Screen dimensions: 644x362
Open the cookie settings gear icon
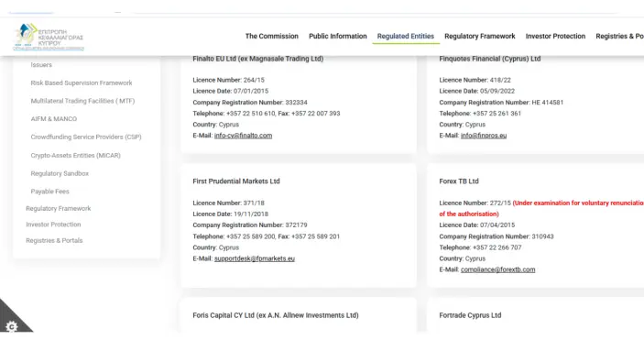tap(12, 326)
